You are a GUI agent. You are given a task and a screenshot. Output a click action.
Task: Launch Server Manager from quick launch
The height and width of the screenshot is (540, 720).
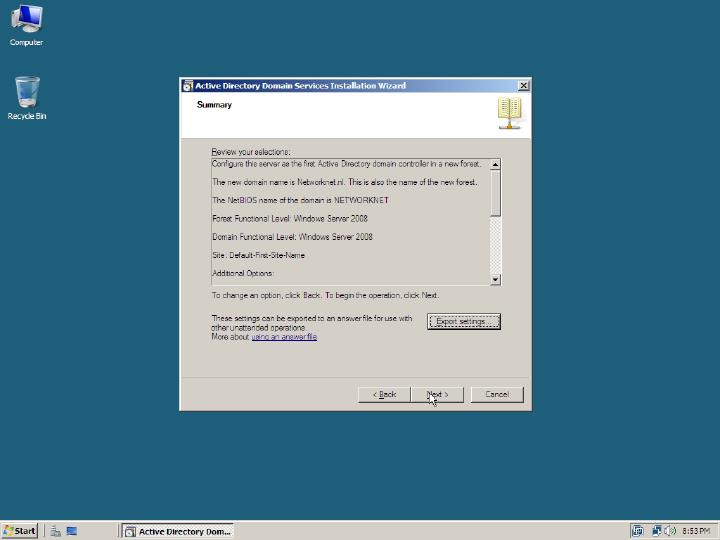[56, 531]
